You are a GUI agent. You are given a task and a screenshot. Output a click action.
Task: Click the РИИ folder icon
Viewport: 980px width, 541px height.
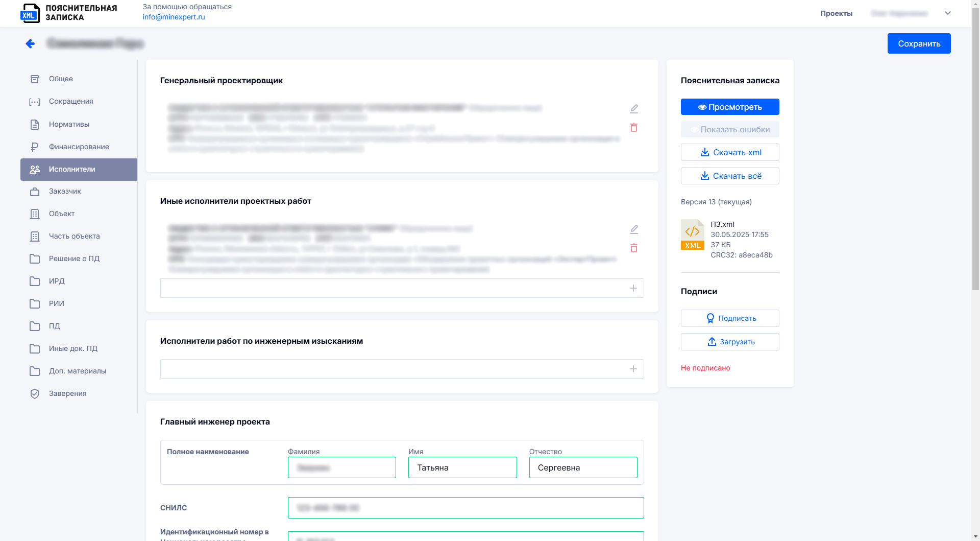[x=35, y=304]
